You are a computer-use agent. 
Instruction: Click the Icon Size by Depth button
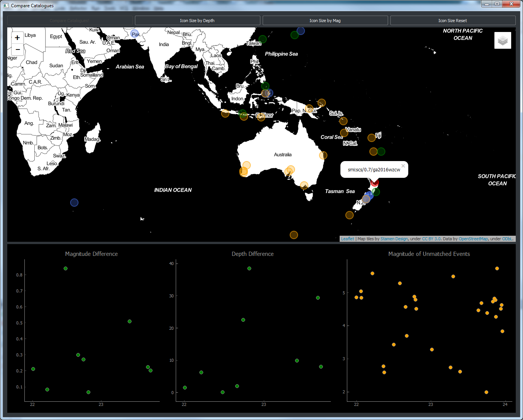(197, 21)
